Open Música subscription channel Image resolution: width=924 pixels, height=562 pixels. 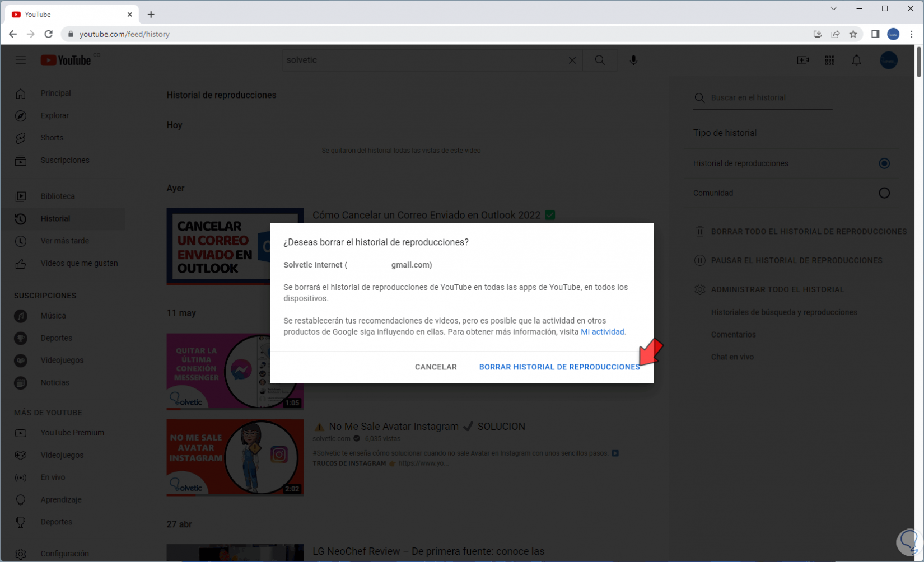[63, 316]
